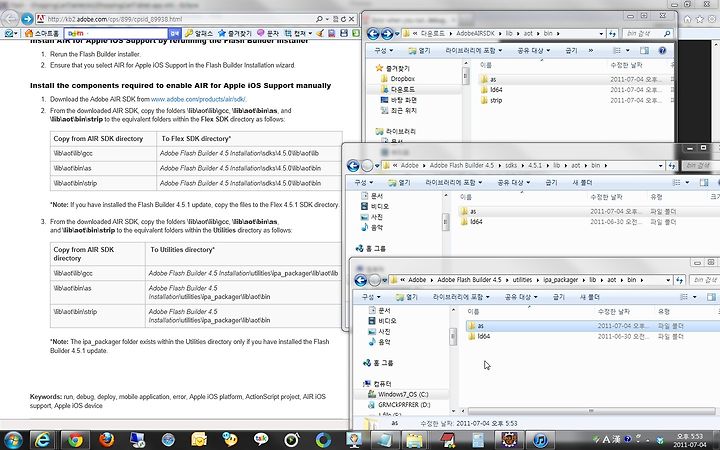Open 컵쳐 dropdown in browser toolbar

click(298, 33)
